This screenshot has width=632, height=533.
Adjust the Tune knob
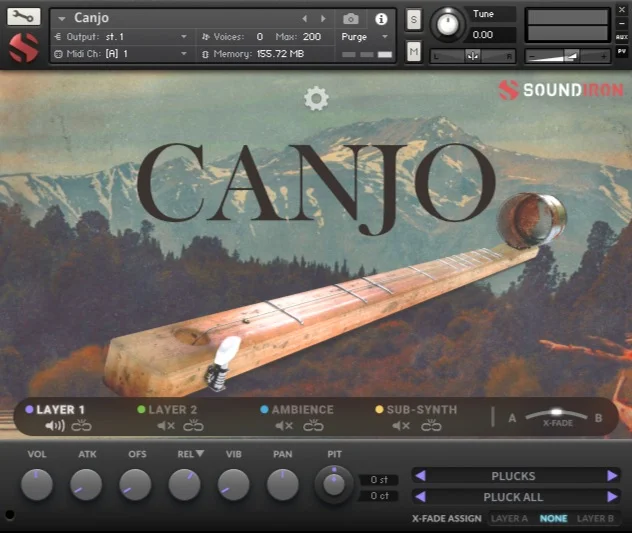tap(447, 25)
